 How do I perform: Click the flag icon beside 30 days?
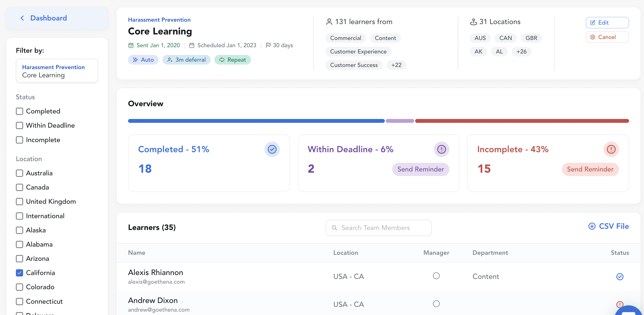pyautogui.click(x=268, y=45)
